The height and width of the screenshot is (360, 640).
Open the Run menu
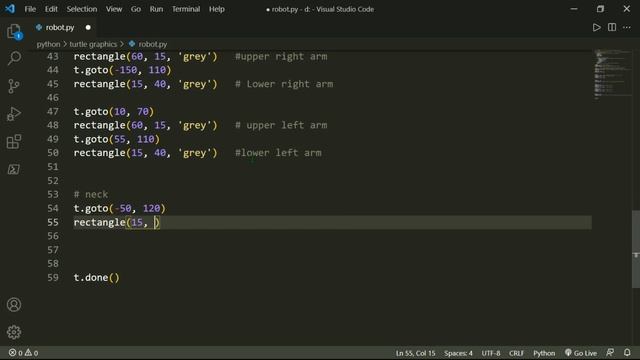156,9
